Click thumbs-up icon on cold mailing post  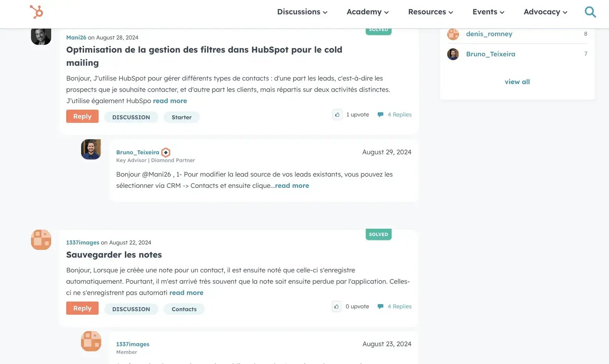(x=337, y=115)
